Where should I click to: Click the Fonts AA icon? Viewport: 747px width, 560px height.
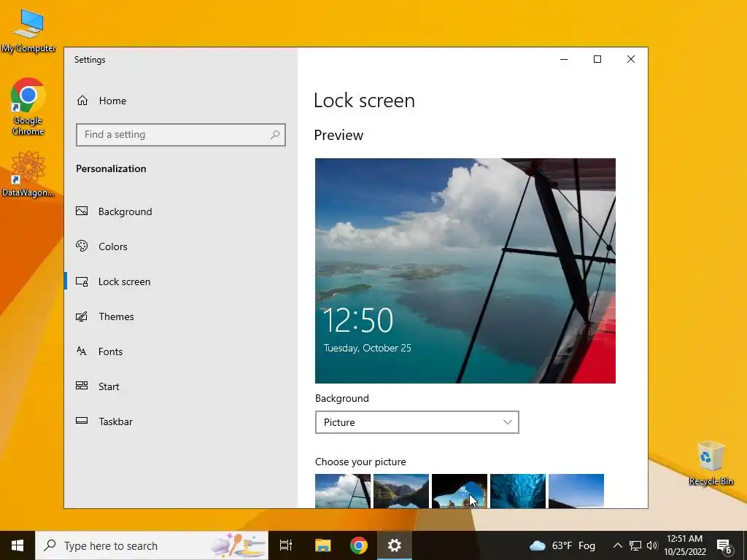pos(82,351)
